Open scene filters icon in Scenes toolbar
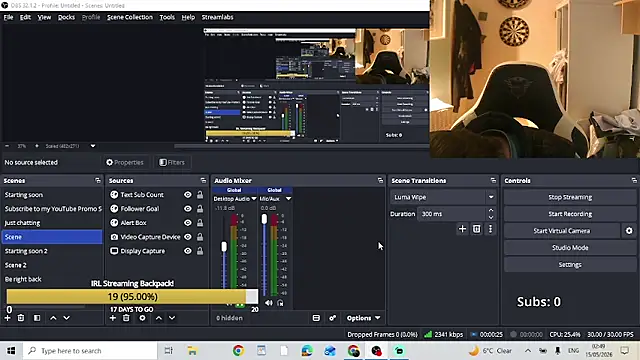640x360 pixels. pos(37,318)
